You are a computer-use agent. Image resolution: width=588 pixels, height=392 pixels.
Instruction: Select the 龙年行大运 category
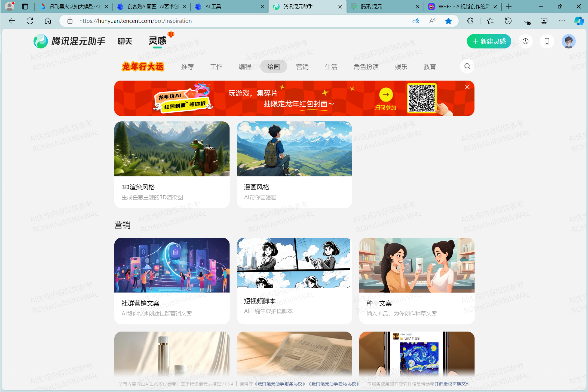click(143, 66)
